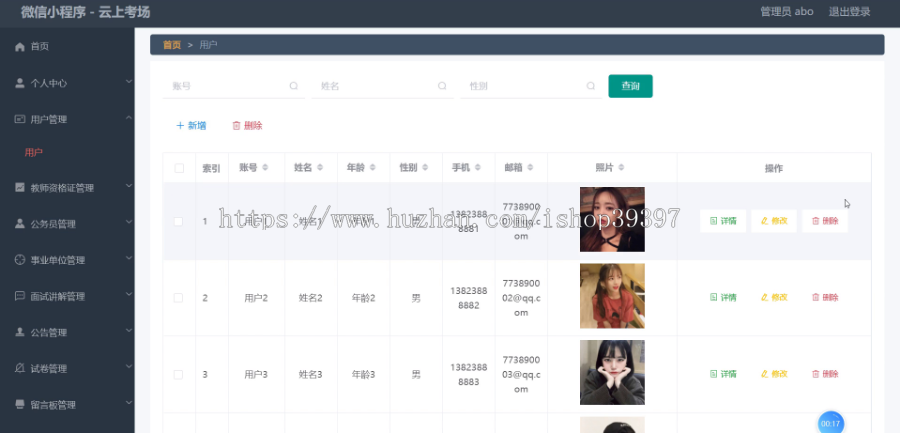
Task: Click 修改 for row 1
Action: coord(774,221)
